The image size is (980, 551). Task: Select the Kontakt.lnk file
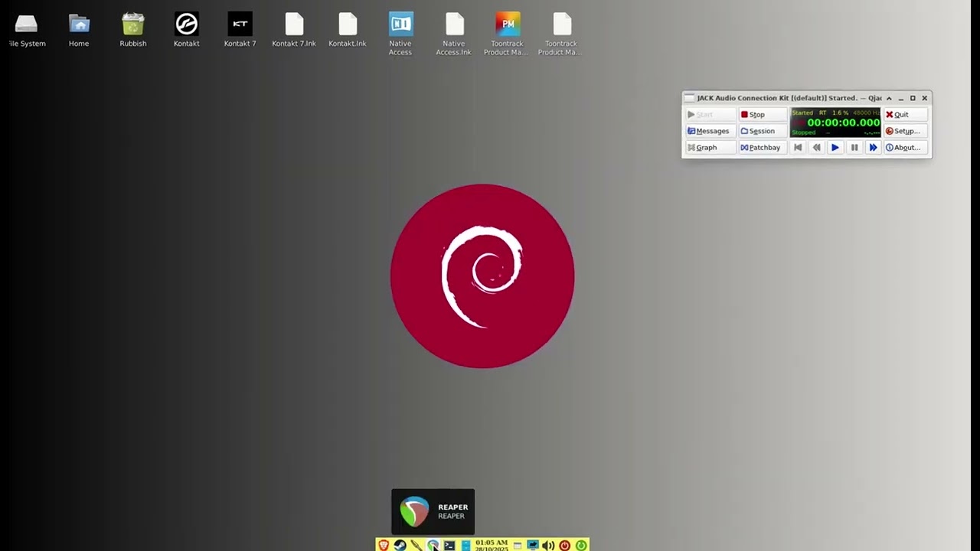348,31
